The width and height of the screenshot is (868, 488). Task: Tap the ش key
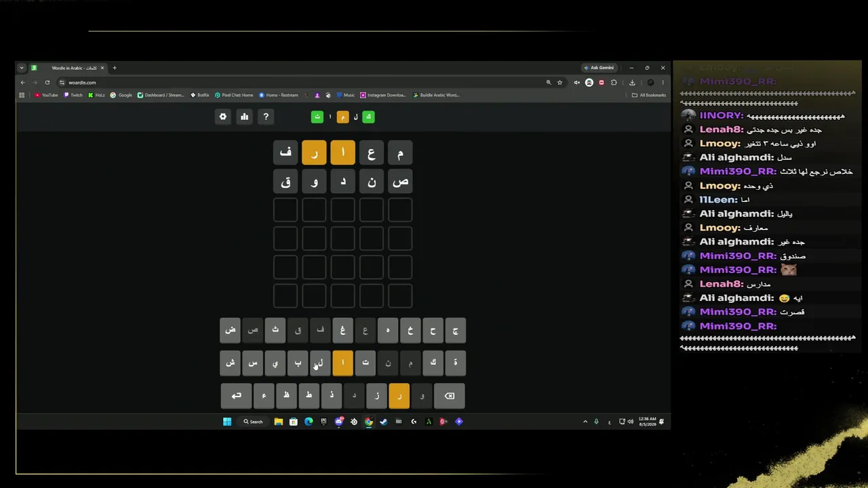(x=230, y=363)
